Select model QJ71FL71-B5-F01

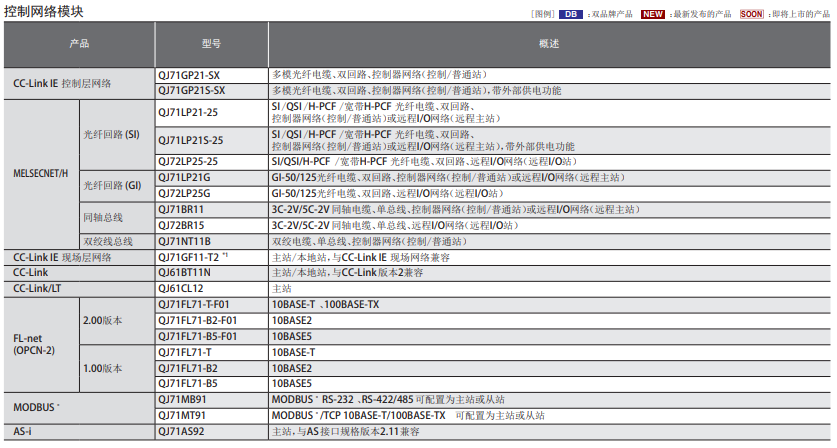point(198,336)
